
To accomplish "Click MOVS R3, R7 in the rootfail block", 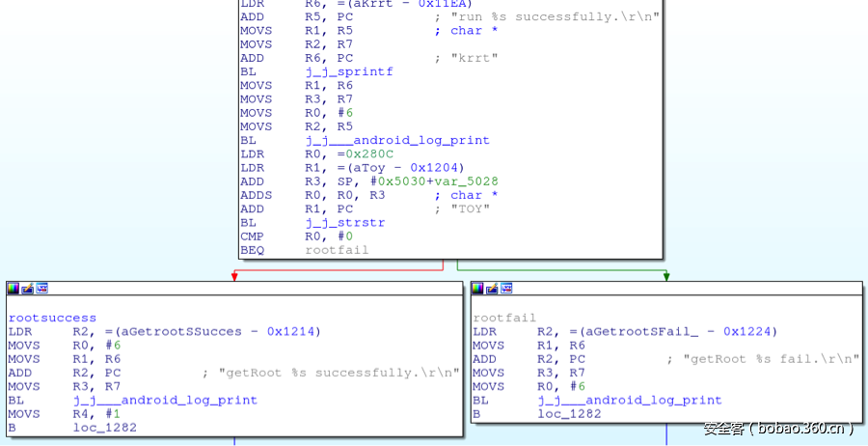I will 529,373.
